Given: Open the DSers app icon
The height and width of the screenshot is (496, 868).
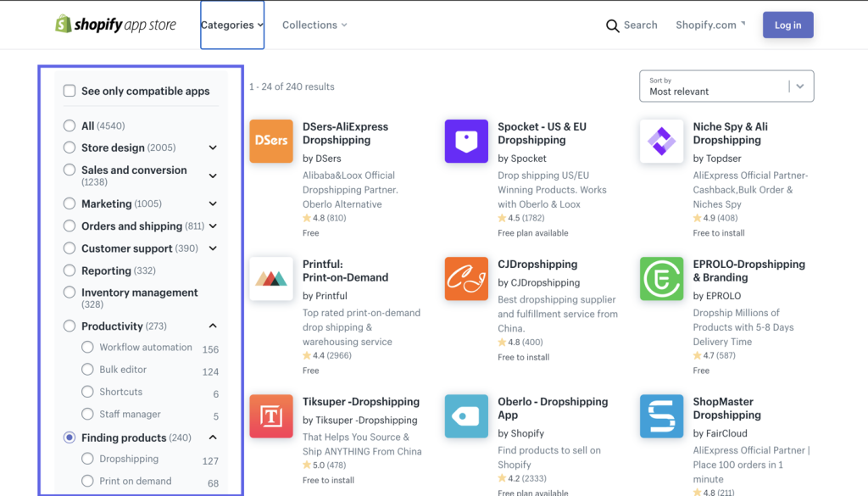Looking at the screenshot, I should 271,141.
